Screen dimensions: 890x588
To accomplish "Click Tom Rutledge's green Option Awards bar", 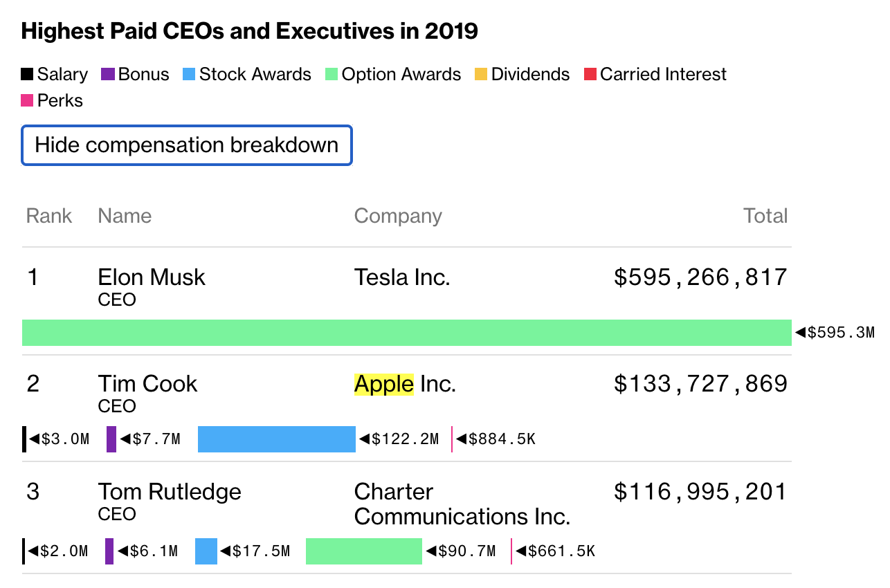I will 365,550.
